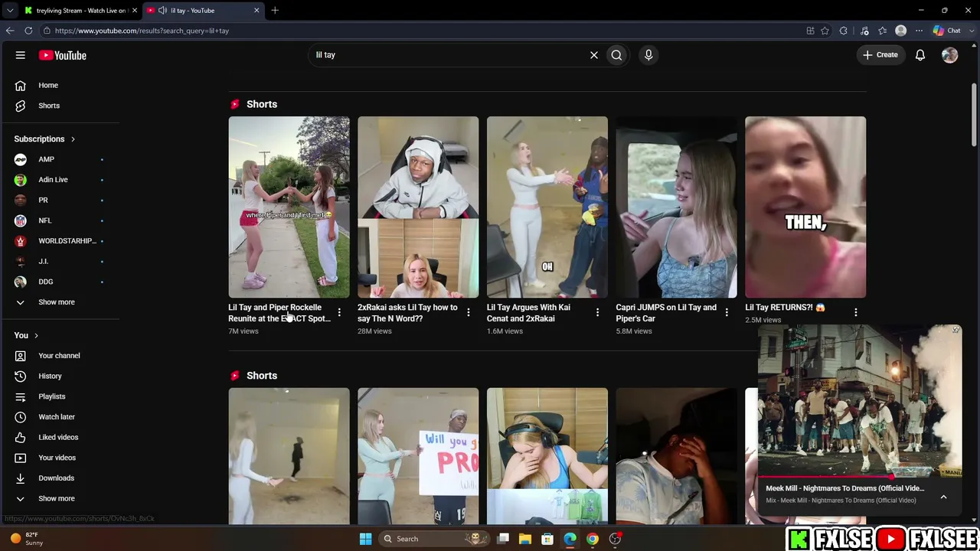The image size is (980, 551).
Task: Open the split screen icon in address bar
Action: pos(810,31)
